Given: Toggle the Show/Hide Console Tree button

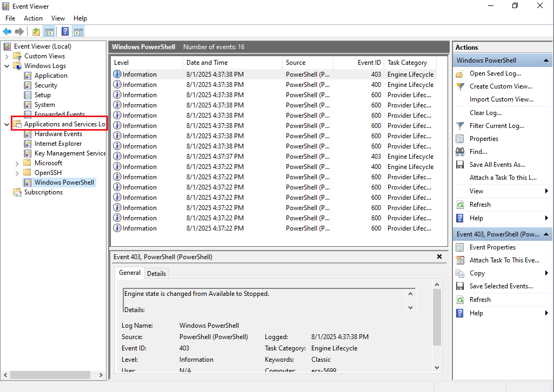Looking at the screenshot, I should click(49, 32).
